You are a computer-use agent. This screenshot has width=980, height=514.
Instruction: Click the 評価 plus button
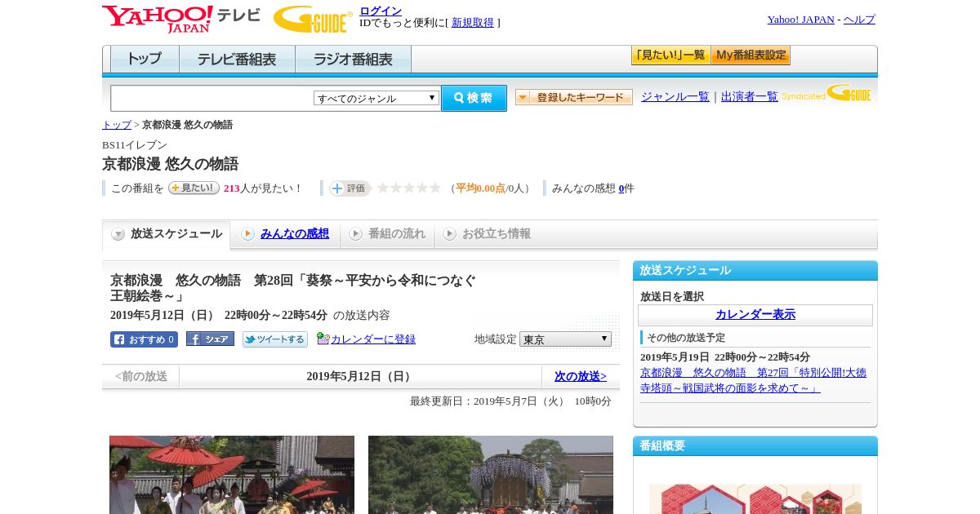pyautogui.click(x=350, y=188)
